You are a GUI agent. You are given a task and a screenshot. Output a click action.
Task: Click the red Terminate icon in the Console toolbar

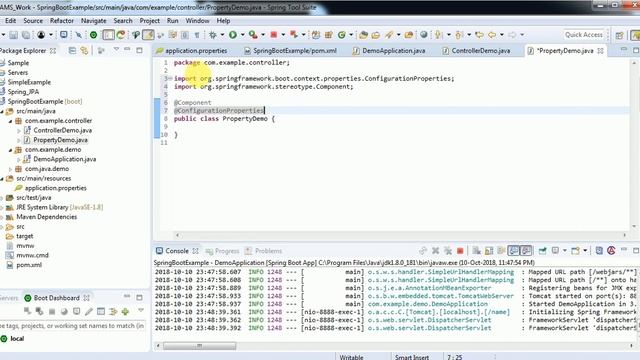[460, 251]
